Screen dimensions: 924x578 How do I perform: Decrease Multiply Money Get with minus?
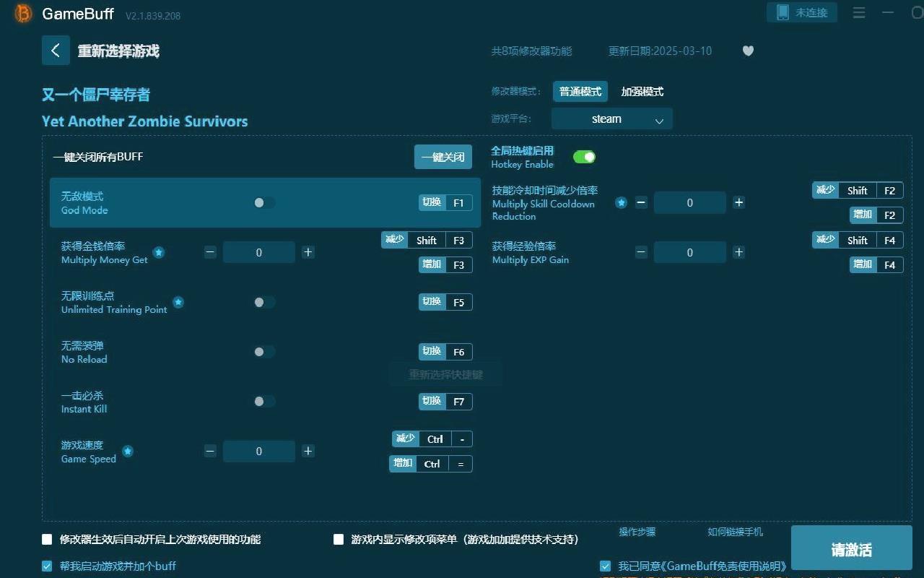(x=210, y=252)
